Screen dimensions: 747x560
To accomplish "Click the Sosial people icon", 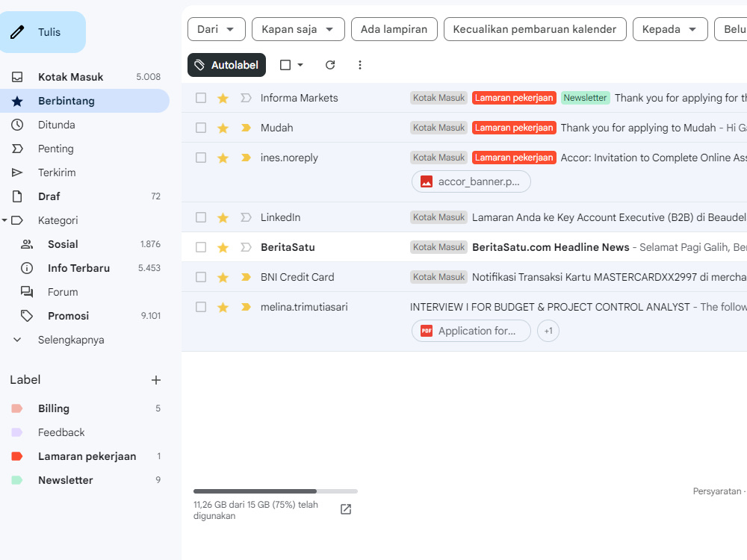I will 27,244.
